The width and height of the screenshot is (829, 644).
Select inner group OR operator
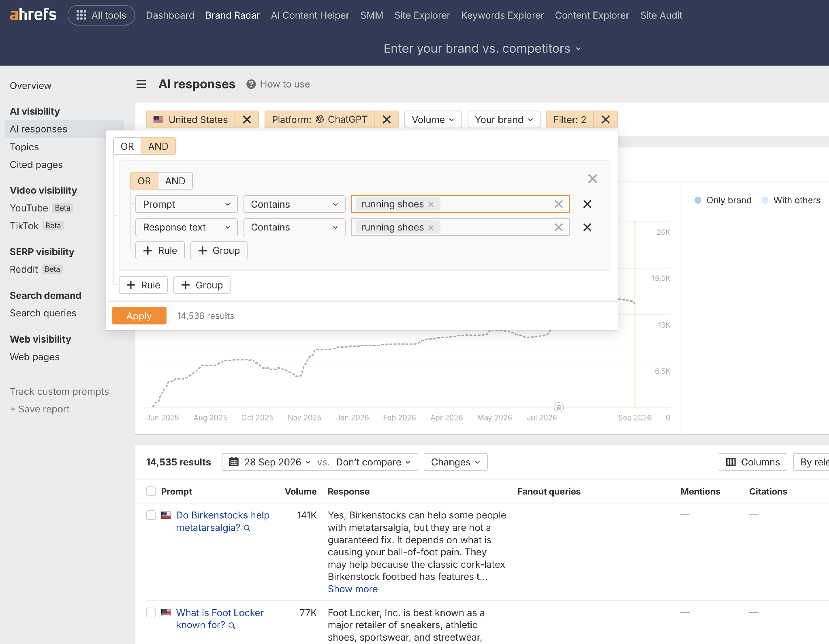[144, 181]
